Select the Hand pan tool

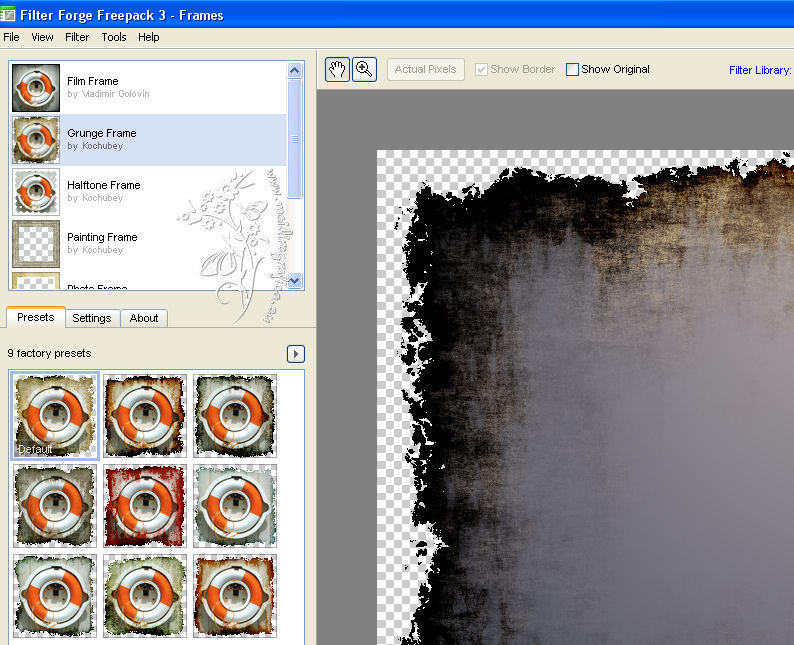tap(337, 69)
